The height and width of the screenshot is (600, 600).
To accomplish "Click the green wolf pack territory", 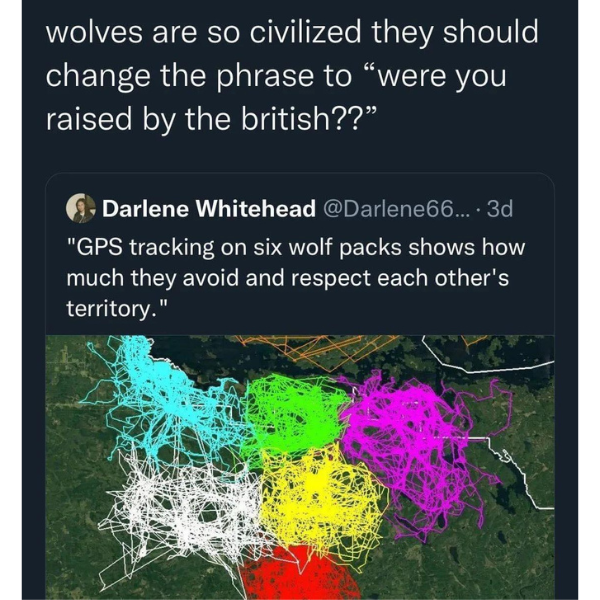I will [295, 413].
